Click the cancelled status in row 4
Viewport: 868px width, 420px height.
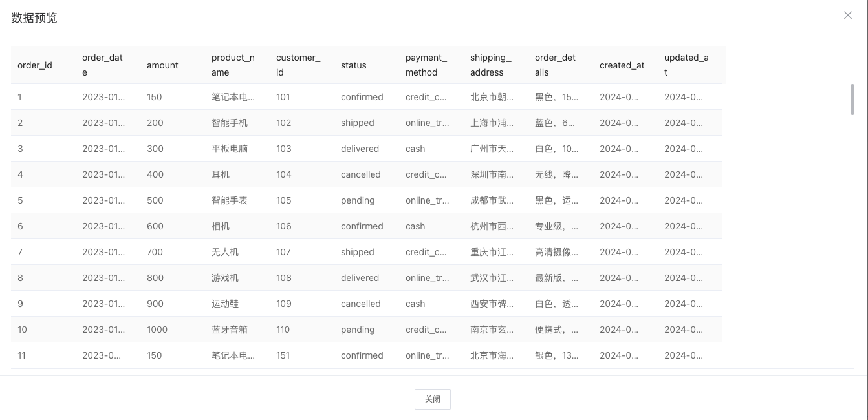tap(361, 174)
